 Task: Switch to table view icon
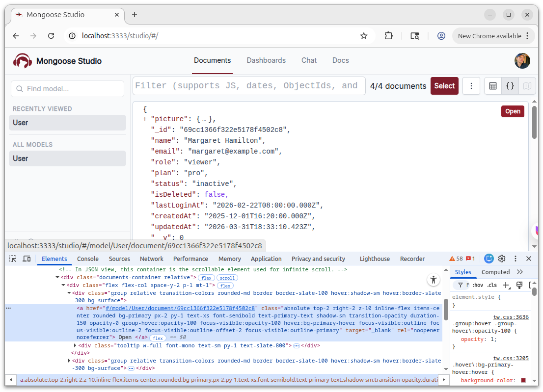tap(493, 86)
